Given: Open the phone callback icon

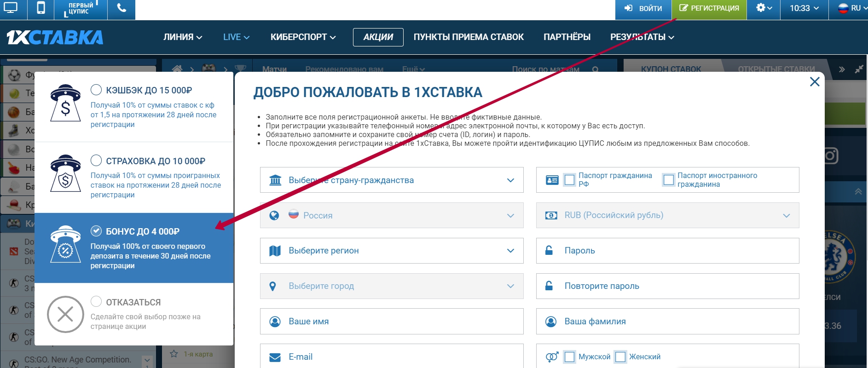Looking at the screenshot, I should [x=122, y=8].
